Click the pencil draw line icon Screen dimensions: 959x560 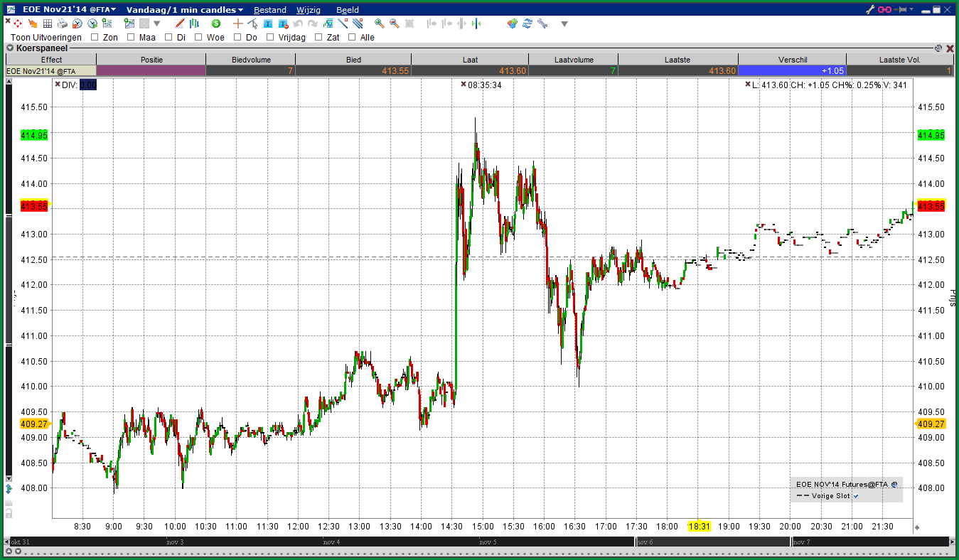tap(179, 23)
